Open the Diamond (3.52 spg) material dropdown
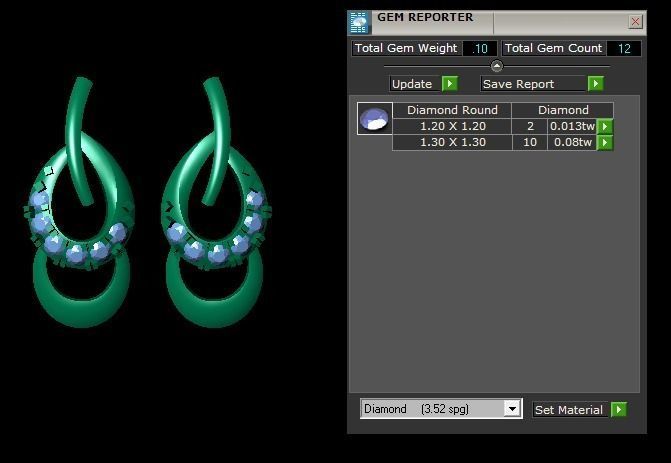This screenshot has height=463, width=671. pos(512,409)
